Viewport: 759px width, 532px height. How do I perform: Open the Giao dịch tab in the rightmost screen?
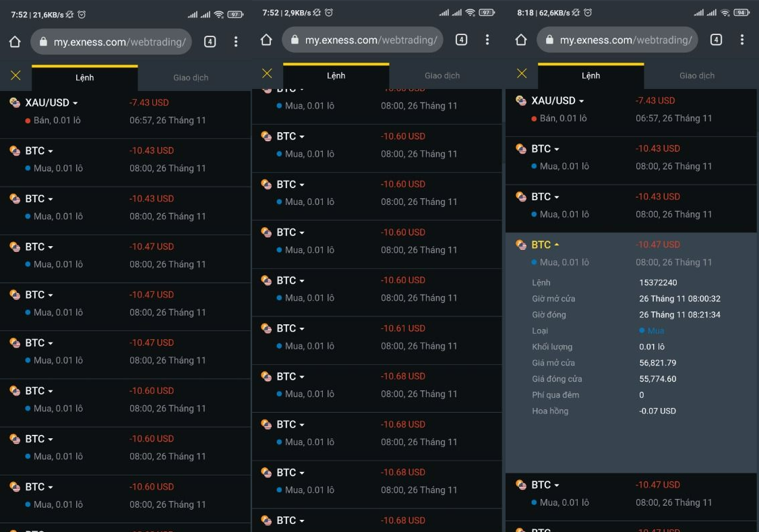click(697, 76)
